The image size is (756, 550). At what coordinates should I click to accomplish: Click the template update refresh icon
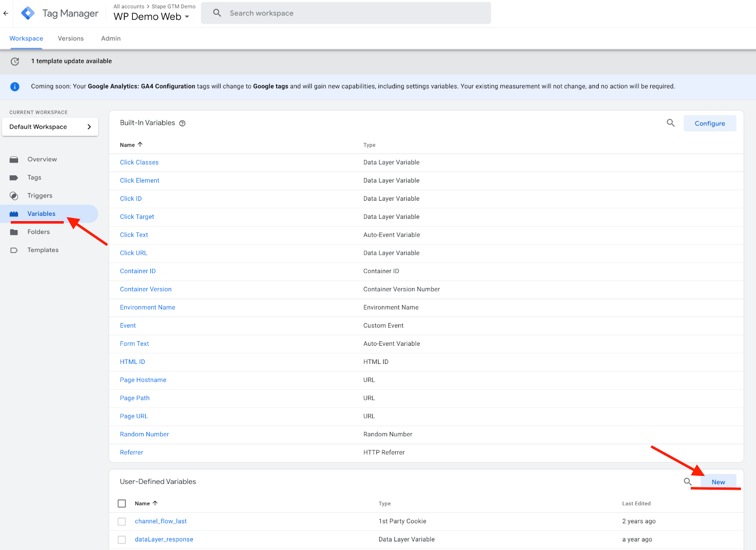point(15,61)
